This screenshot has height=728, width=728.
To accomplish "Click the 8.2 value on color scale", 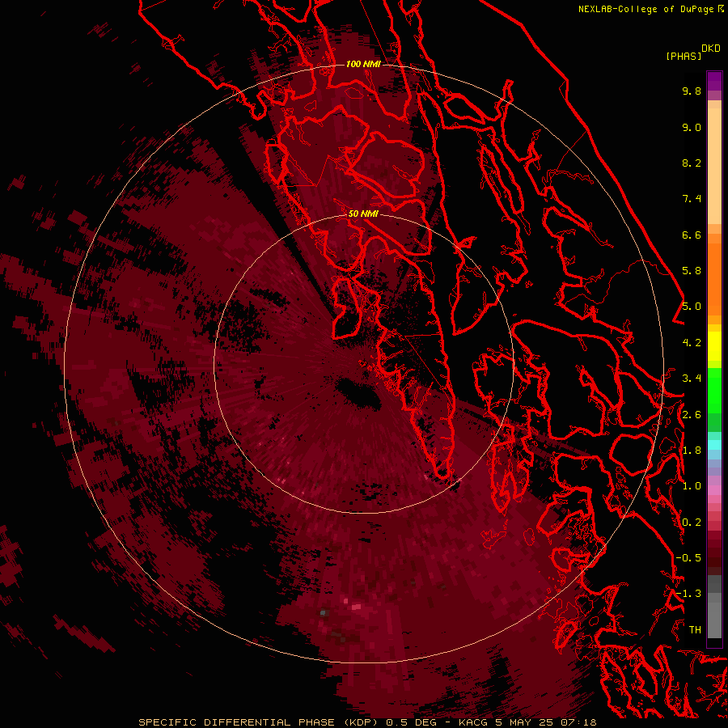I will [x=692, y=163].
